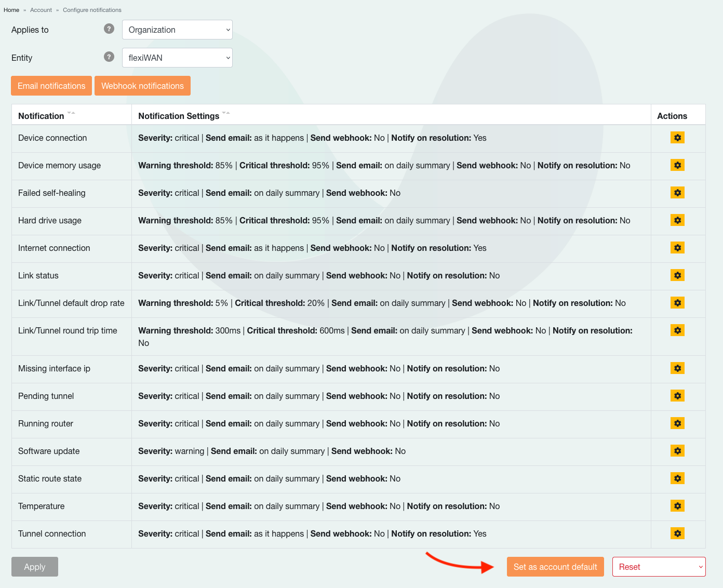The image size is (723, 588).
Task: Open the Entity flexiWAN dropdown
Action: [x=177, y=58]
